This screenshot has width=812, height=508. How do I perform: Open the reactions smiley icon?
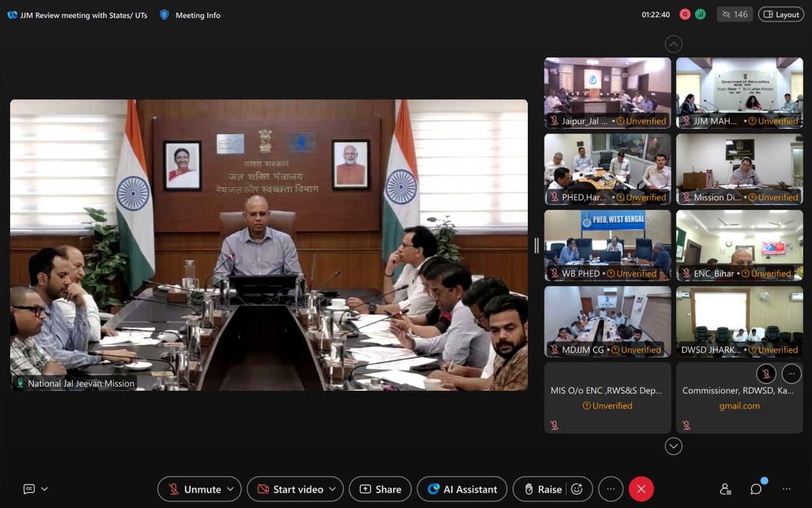point(577,488)
